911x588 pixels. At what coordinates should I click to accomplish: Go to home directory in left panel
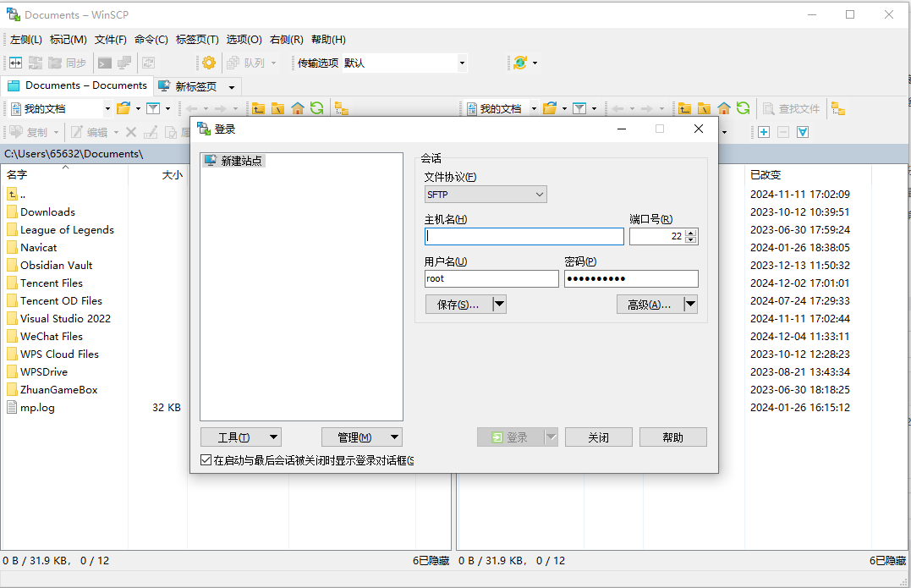click(x=298, y=108)
